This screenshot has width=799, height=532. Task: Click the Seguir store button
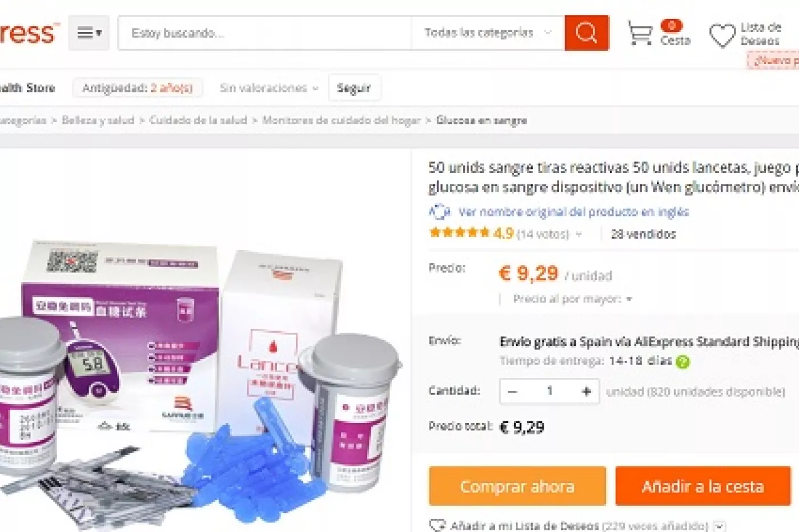(354, 88)
